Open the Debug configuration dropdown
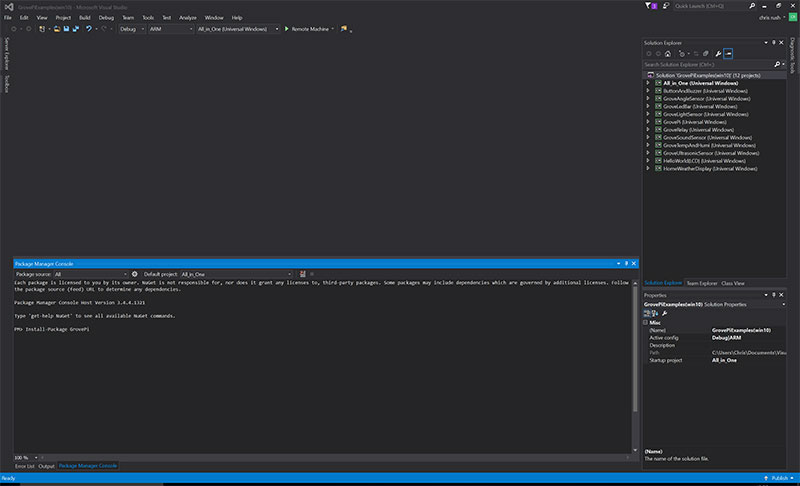Viewport: 800px width, 486px height. pos(130,29)
